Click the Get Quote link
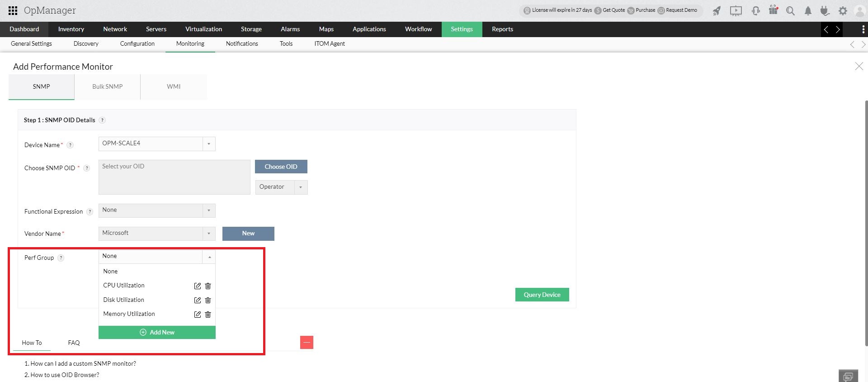868x382 pixels. tap(610, 10)
